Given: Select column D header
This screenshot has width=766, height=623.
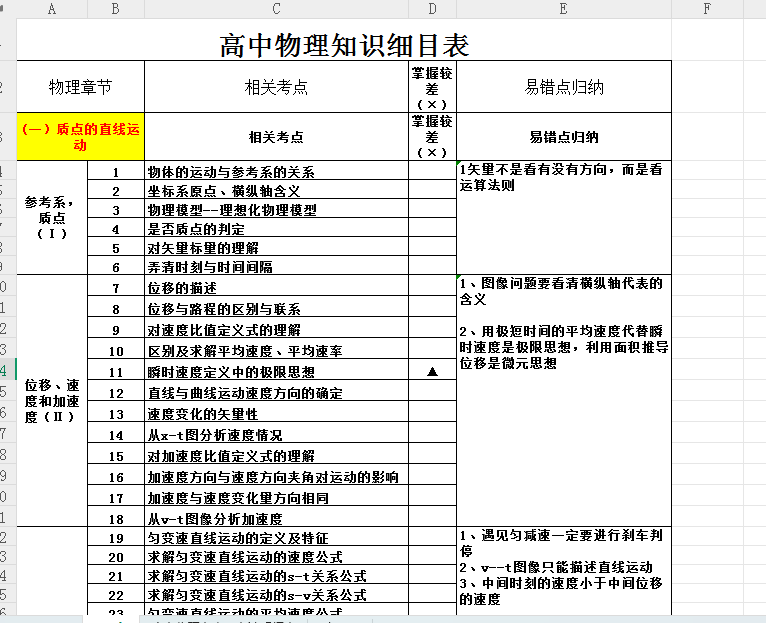Looking at the screenshot, I should [x=431, y=9].
